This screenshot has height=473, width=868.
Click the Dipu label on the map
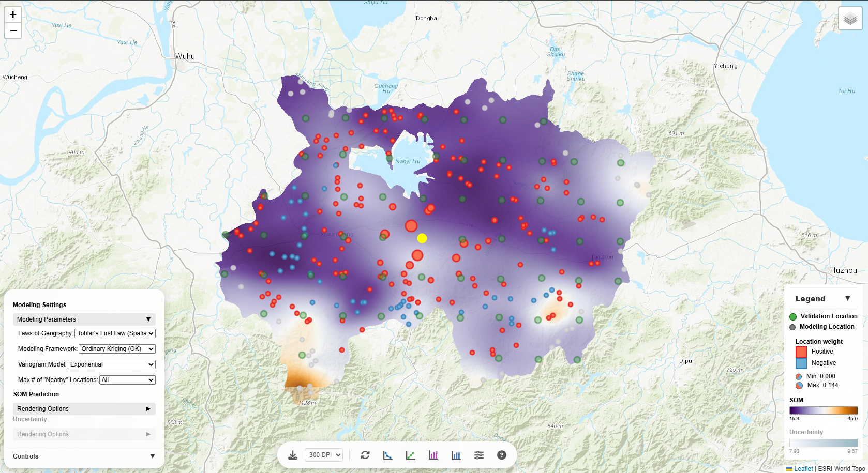(686, 361)
